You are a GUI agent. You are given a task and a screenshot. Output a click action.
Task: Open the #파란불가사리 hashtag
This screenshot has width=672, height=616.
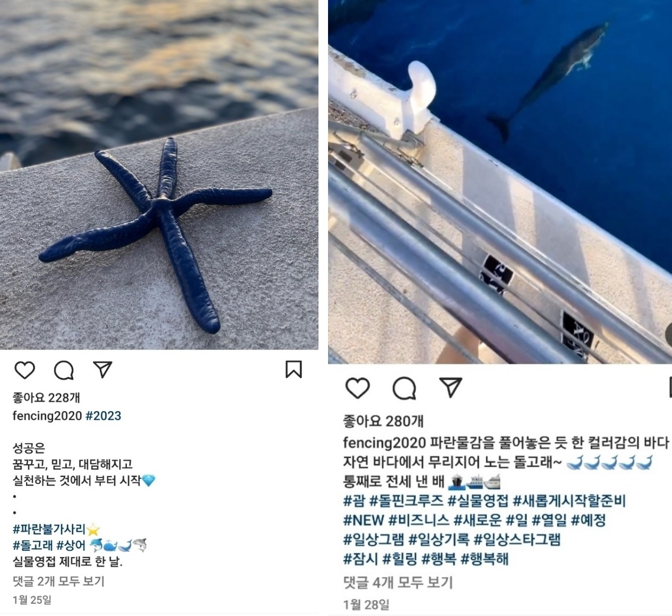coord(49,529)
